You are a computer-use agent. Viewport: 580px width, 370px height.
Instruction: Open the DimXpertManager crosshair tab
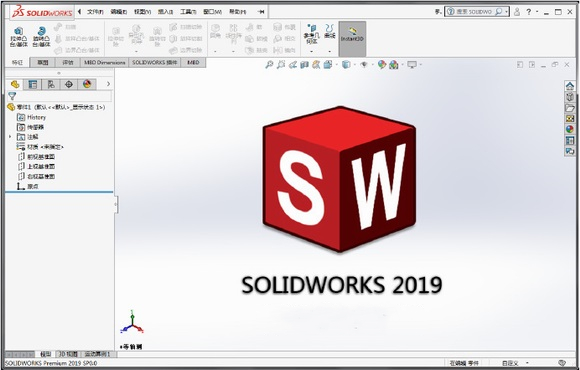69,84
